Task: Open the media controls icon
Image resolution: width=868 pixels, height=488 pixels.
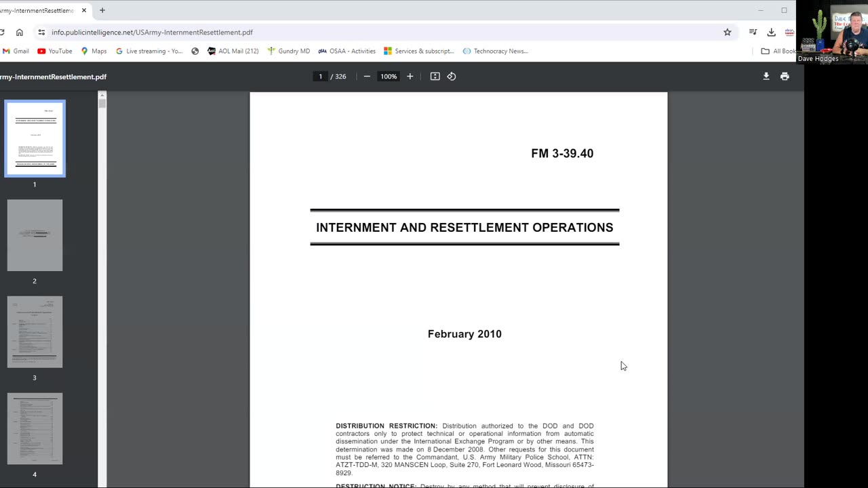Action: [x=753, y=32]
